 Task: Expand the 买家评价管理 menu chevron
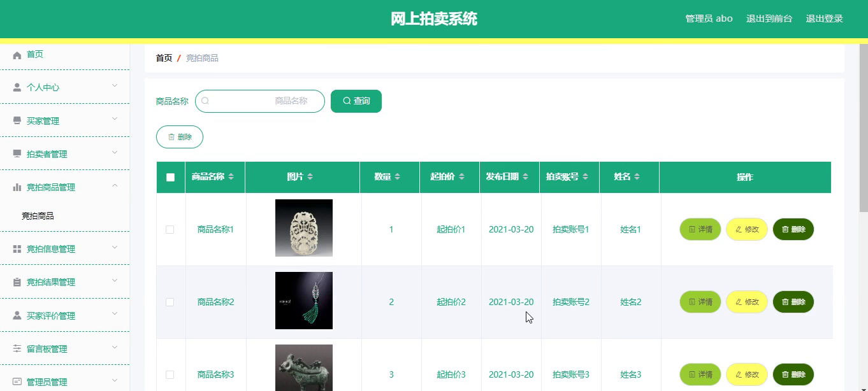pos(115,314)
